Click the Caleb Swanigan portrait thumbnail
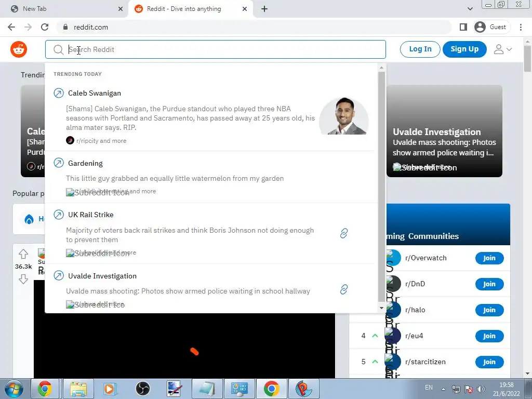Image resolution: width=532 pixels, height=399 pixels. [x=344, y=116]
